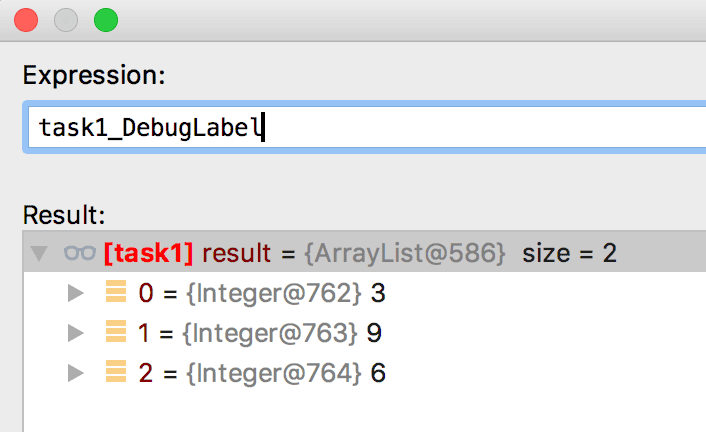The height and width of the screenshot is (432, 706).
Task: Click the glasses watch icon beside task1
Action: point(80,253)
